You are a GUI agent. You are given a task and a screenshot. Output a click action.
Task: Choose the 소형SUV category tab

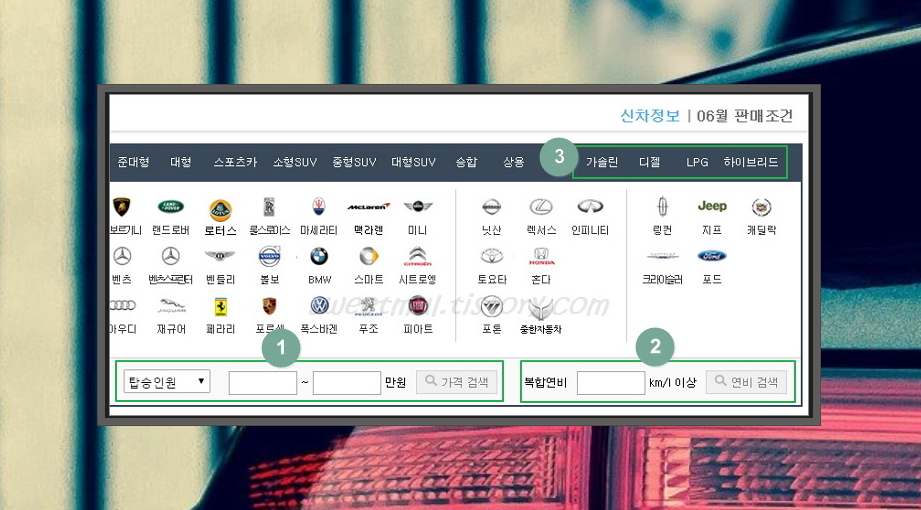294,162
